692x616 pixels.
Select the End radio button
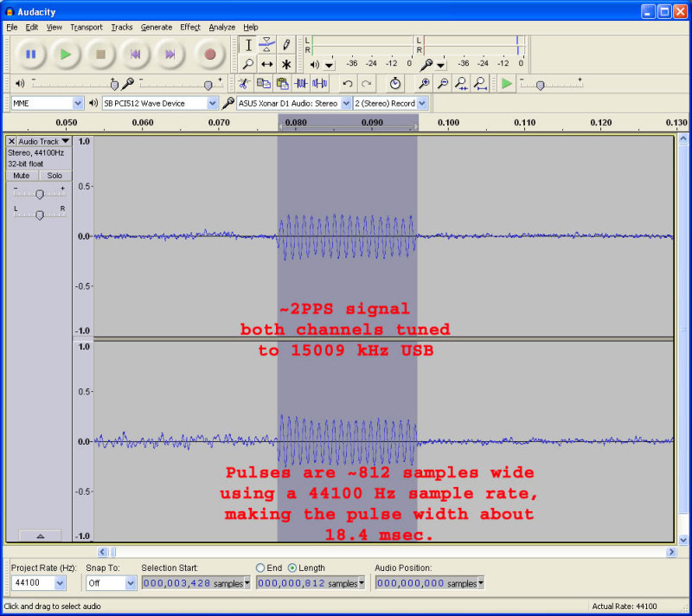tap(260, 568)
